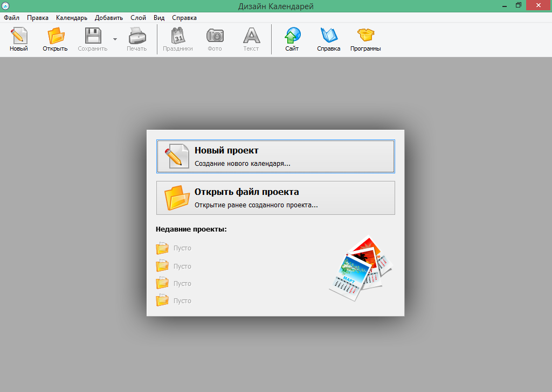
Task: Expand the dropdown arrow next to Сохранить
Action: coord(115,39)
